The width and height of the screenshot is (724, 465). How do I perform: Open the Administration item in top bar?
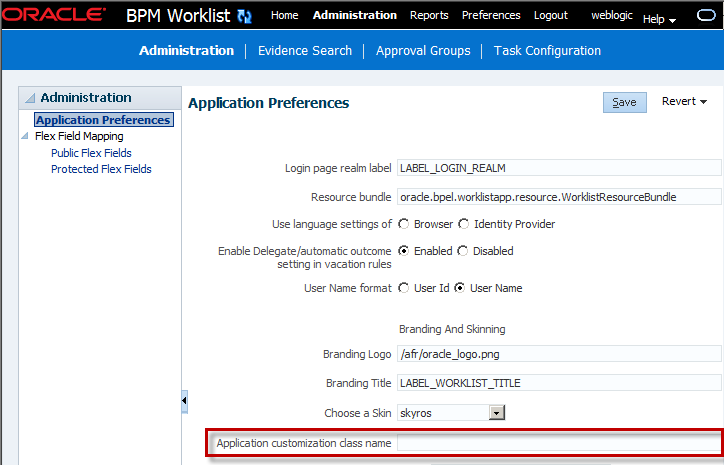pos(355,15)
